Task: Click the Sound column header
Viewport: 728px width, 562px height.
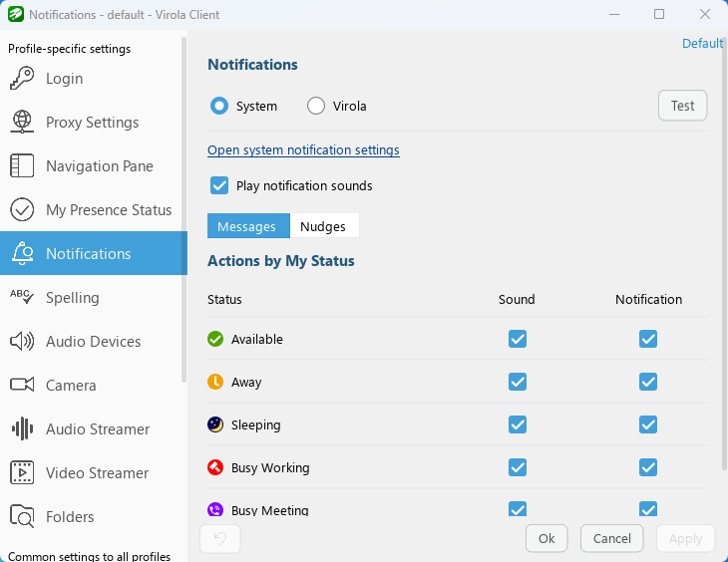Action: 517,299
